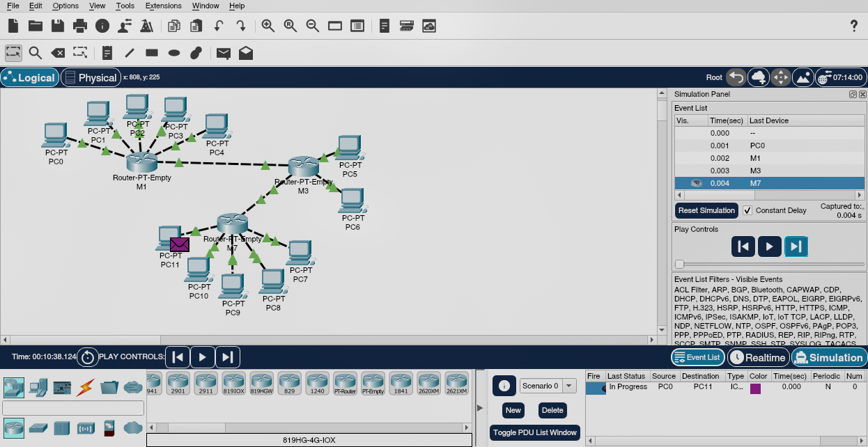This screenshot has width=868, height=447.
Task: Click the Physical workspace tab
Action: pos(91,77)
